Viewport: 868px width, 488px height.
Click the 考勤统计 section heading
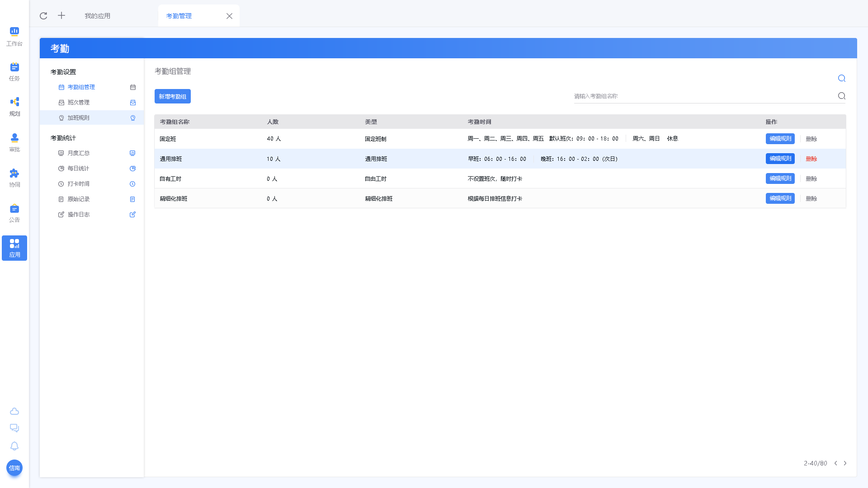[x=63, y=138]
